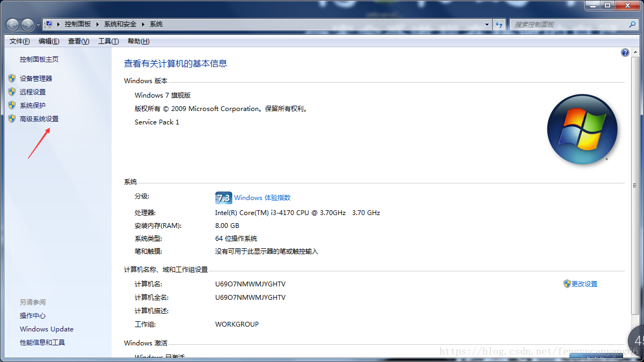Screen dimensions: 644x362
Task: Click the Back navigation arrow button
Action: tap(13, 24)
